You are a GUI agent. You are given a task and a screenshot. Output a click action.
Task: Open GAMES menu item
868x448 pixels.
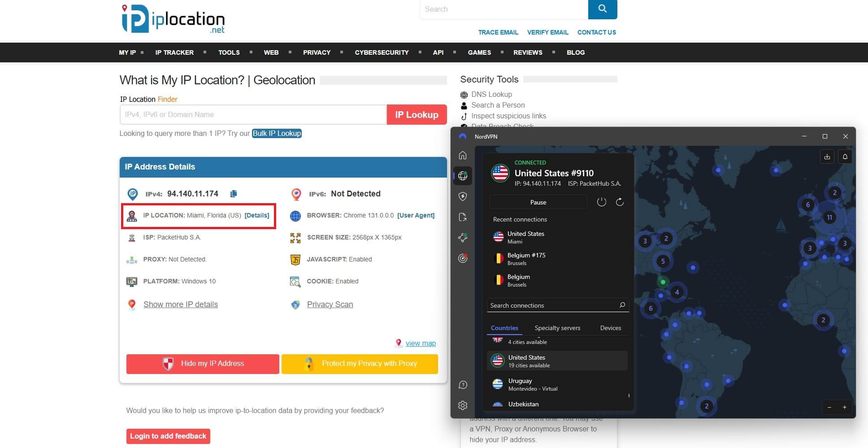(479, 52)
